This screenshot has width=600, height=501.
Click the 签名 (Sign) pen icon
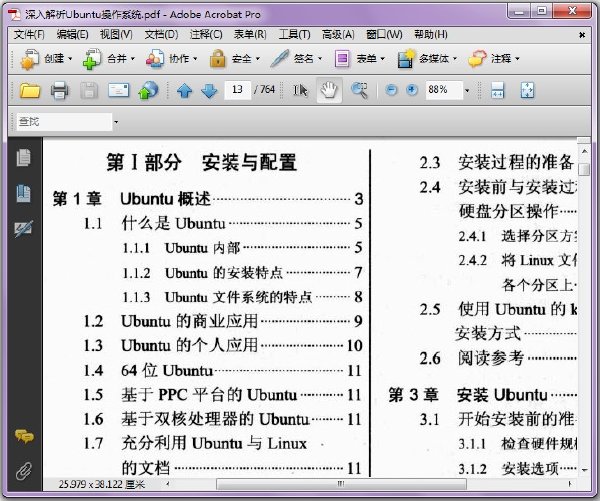[x=279, y=59]
